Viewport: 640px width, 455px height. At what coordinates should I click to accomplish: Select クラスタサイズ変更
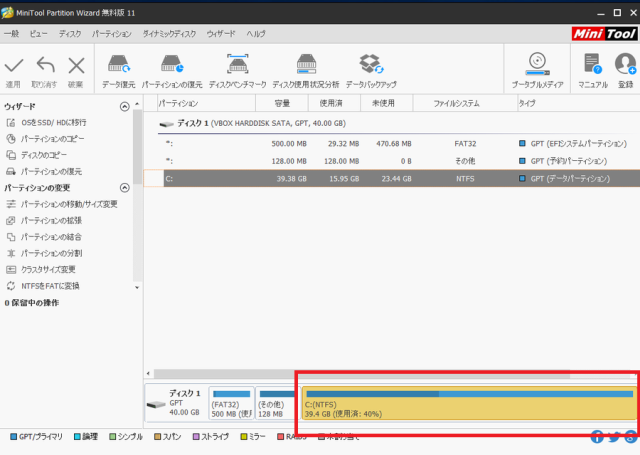click(x=48, y=269)
